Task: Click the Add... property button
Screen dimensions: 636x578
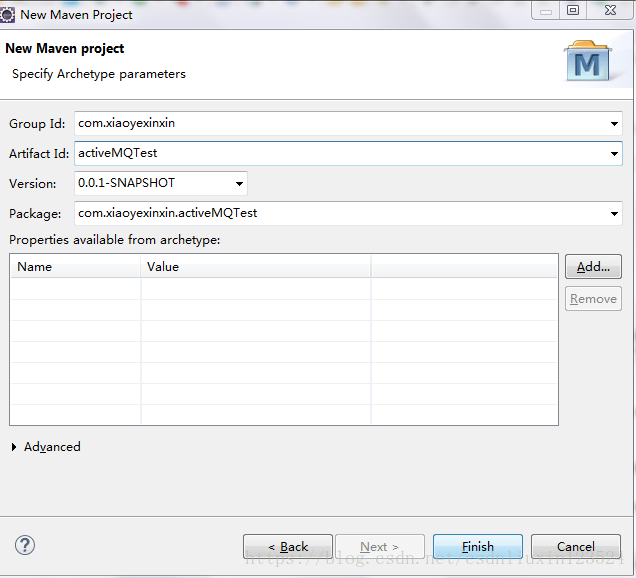Action: tap(593, 266)
